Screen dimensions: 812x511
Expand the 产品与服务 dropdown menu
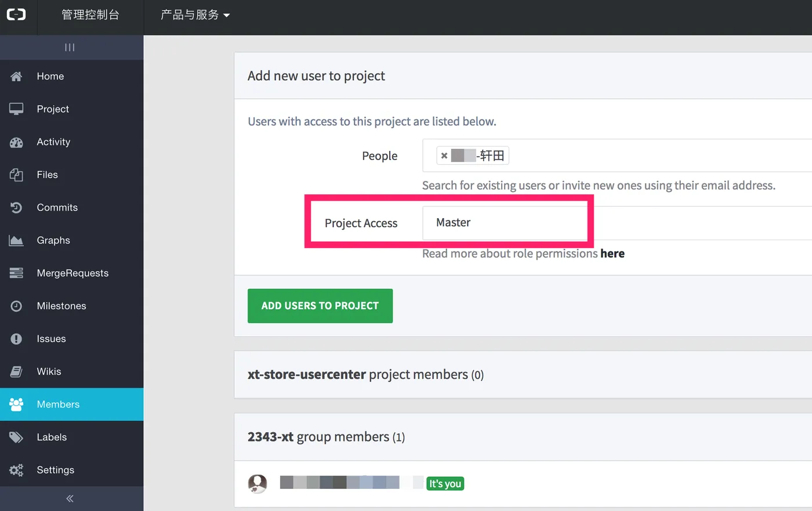(x=195, y=15)
